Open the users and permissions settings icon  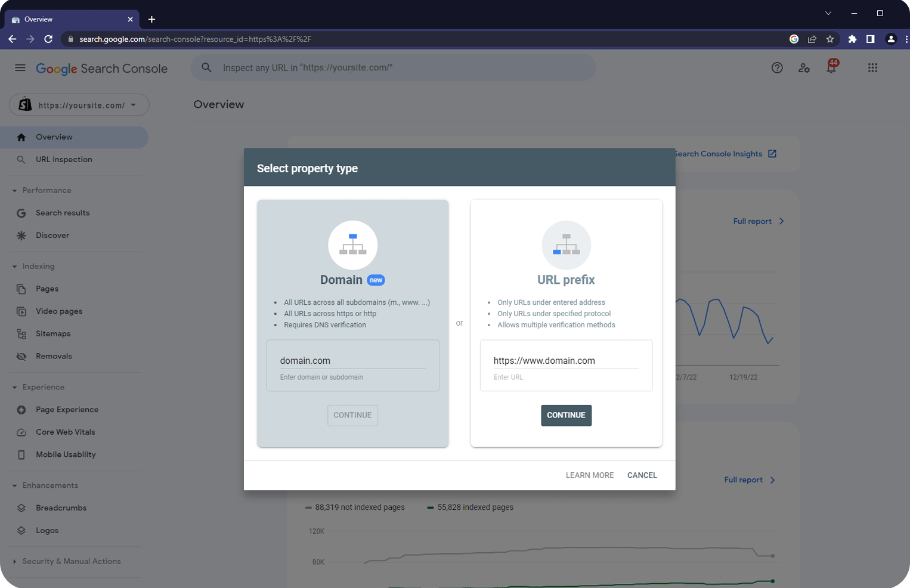coord(804,68)
